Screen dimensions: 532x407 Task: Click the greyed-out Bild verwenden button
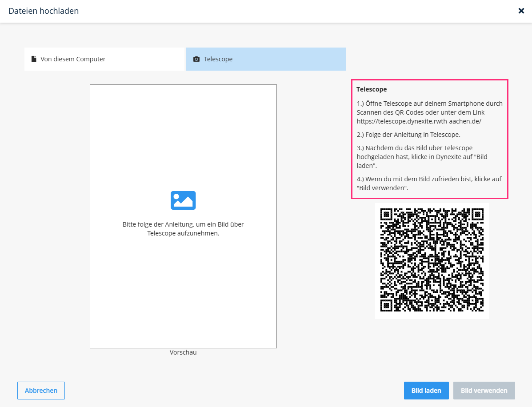pyautogui.click(x=484, y=391)
